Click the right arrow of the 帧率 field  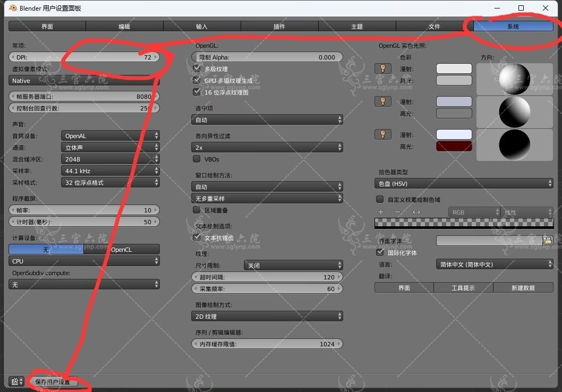156,210
